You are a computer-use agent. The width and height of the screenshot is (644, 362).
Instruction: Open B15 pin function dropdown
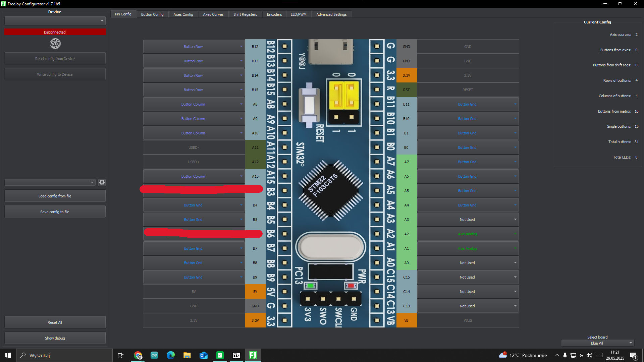[x=194, y=90]
